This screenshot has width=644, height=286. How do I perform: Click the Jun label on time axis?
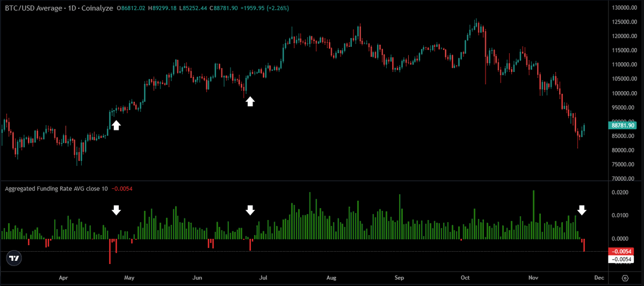coord(198,278)
